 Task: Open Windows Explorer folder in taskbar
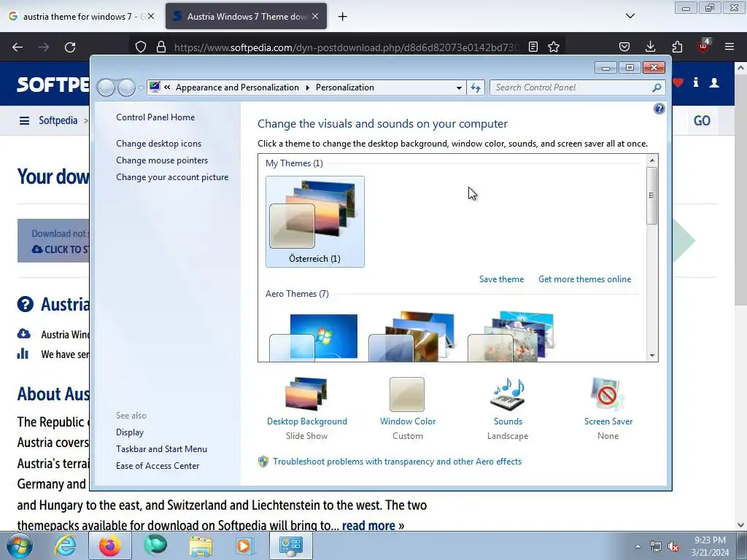tap(201, 545)
